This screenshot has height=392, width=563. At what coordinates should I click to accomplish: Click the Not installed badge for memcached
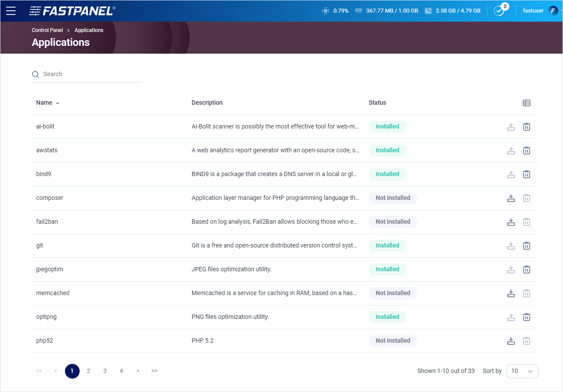393,293
